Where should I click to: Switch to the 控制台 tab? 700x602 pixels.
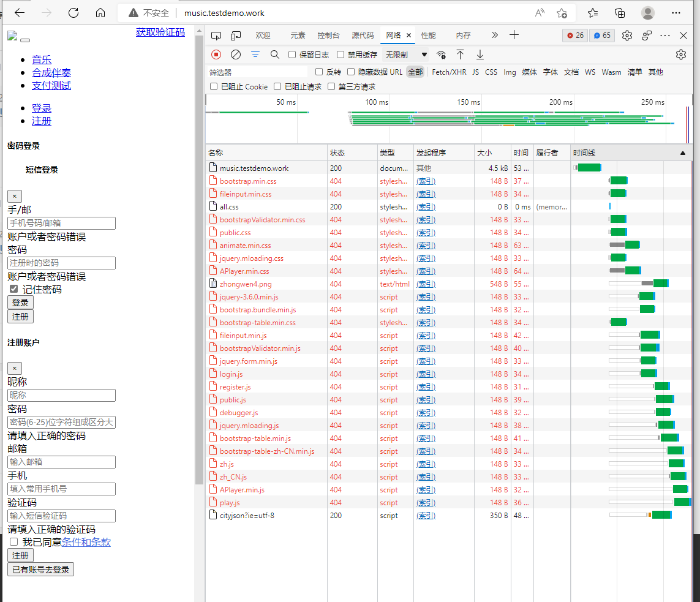point(328,36)
